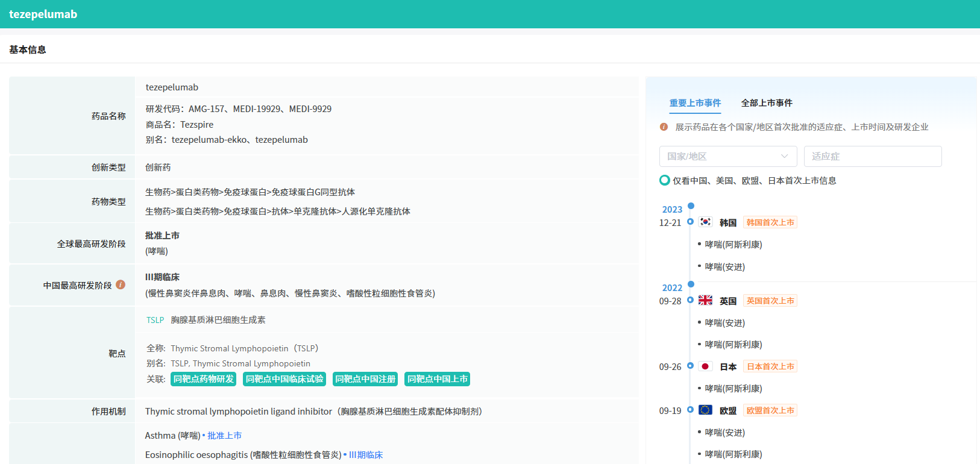Switch to 重要上市事件 tab
Viewport: 980px width, 464px height.
click(695, 103)
